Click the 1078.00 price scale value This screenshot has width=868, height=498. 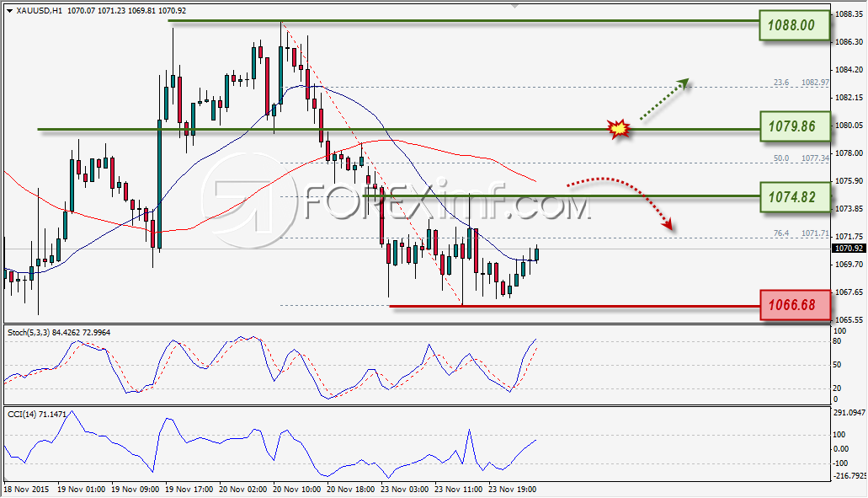pos(849,153)
